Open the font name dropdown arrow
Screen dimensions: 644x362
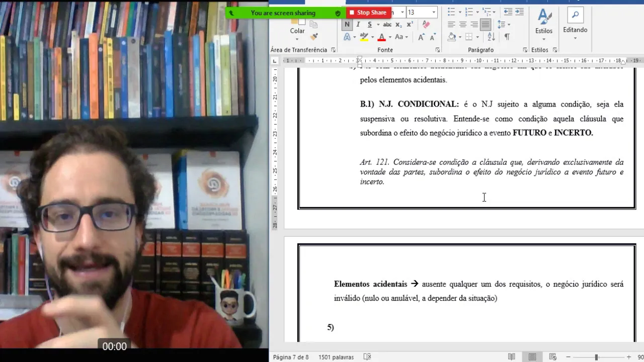point(402,12)
